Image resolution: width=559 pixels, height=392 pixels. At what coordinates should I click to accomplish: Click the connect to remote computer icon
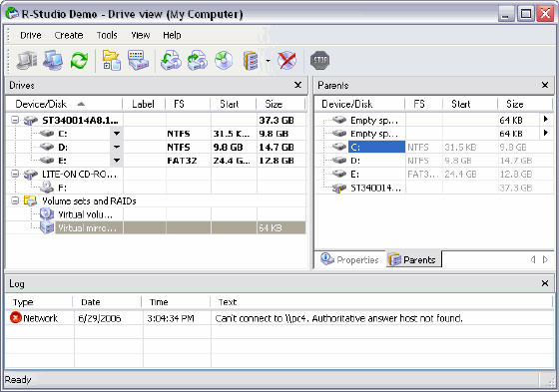53,60
